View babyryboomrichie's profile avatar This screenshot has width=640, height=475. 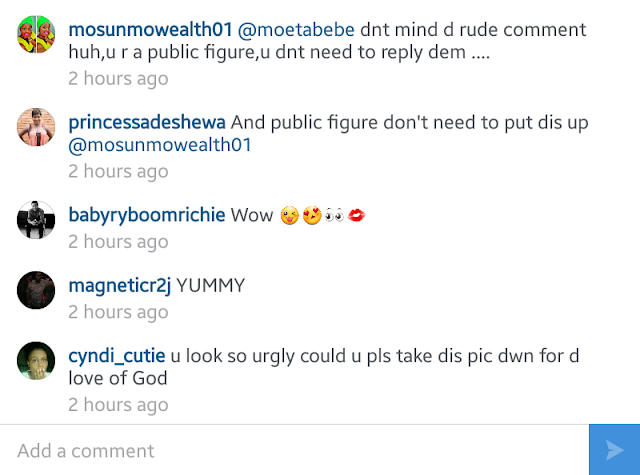[36, 220]
